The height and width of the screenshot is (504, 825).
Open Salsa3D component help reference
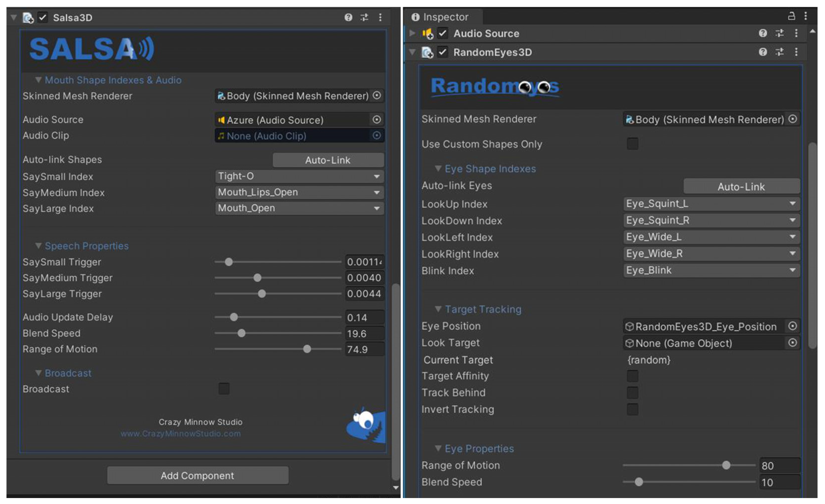(348, 17)
